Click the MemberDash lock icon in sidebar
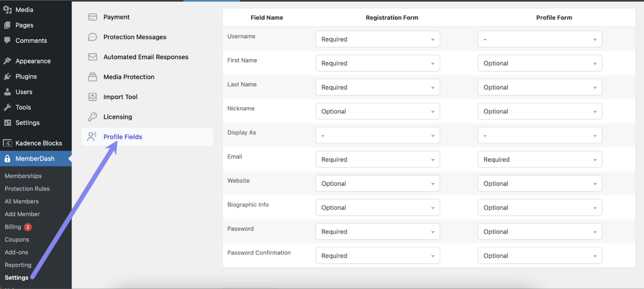Screen dimensions: 644x289 tap(7, 158)
